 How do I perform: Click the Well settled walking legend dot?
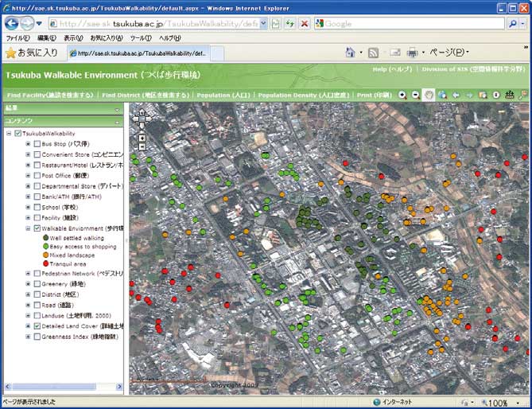click(46, 238)
